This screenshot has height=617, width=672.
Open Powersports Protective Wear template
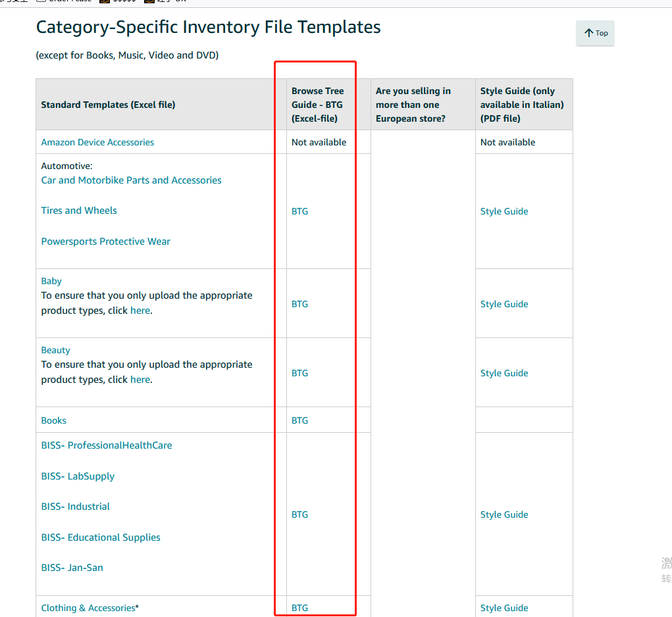[x=105, y=241]
